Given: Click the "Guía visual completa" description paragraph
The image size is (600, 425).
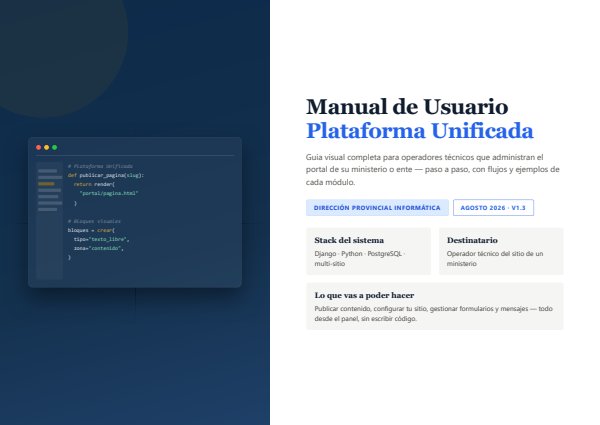Looking at the screenshot, I should click(432, 169).
